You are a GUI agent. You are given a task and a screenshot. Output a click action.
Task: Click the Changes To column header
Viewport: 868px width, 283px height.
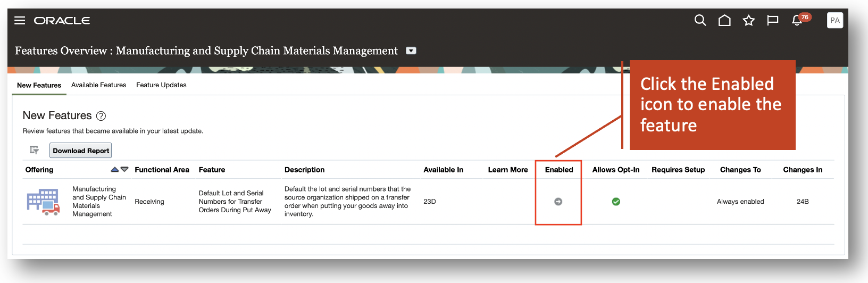(x=740, y=170)
